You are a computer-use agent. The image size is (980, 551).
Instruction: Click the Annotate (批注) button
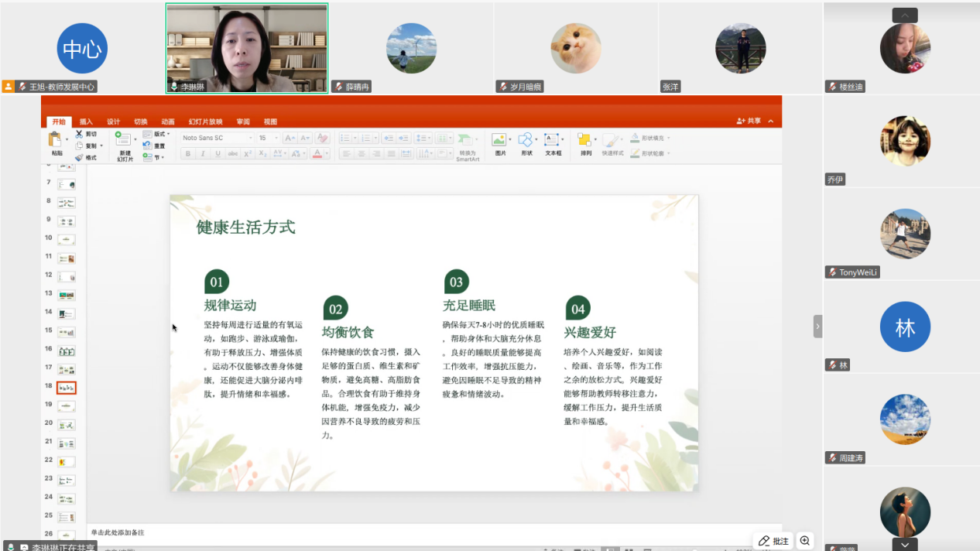click(x=773, y=541)
